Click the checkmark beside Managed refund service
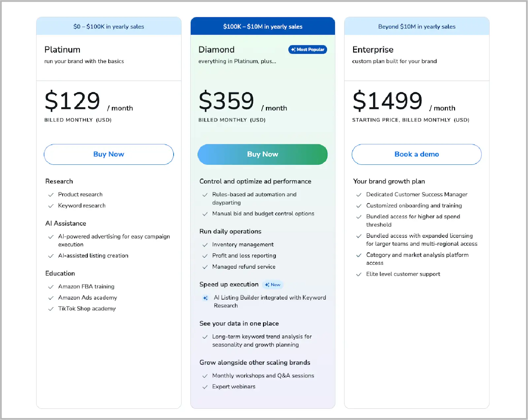 (x=205, y=267)
